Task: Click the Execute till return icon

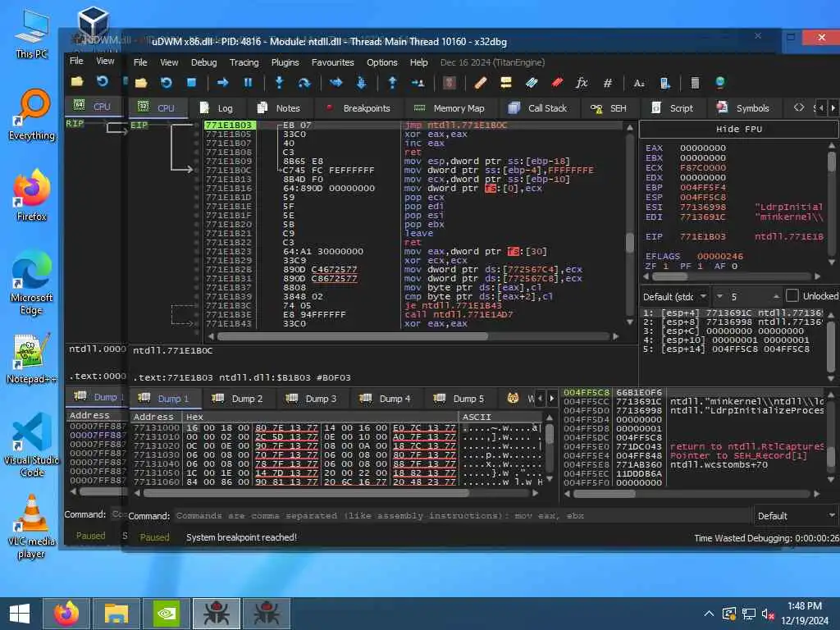Action: (x=392, y=83)
